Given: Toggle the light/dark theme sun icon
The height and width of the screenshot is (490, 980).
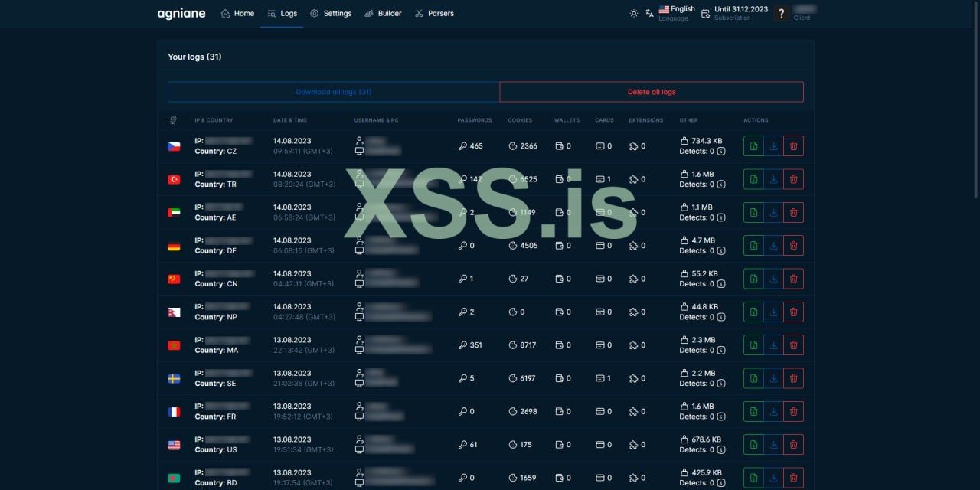Looking at the screenshot, I should pyautogui.click(x=634, y=13).
